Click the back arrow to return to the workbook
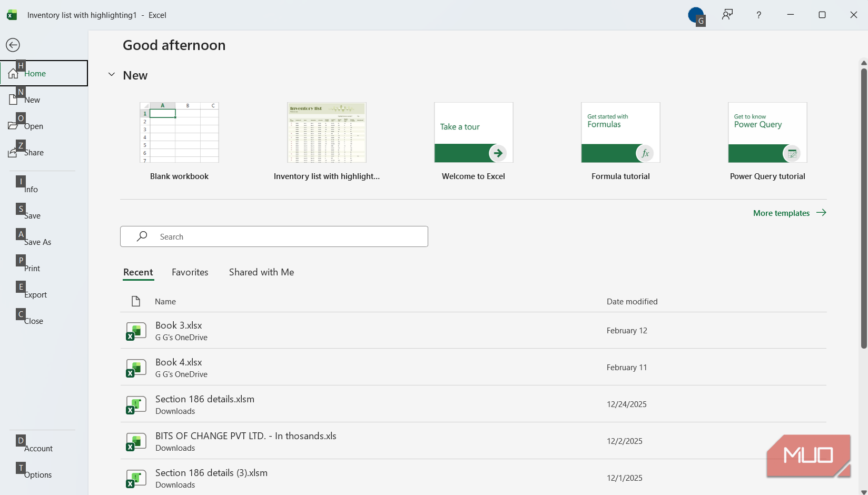868x495 pixels. click(13, 45)
